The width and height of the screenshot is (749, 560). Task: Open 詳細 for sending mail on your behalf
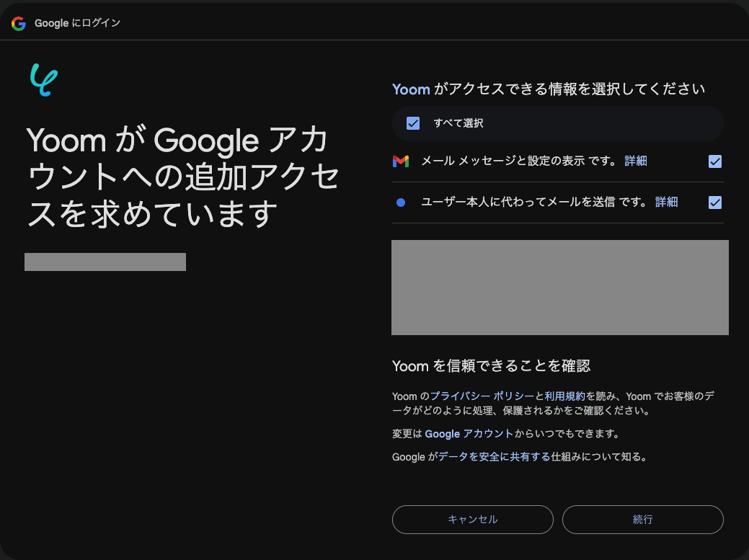pos(666,202)
